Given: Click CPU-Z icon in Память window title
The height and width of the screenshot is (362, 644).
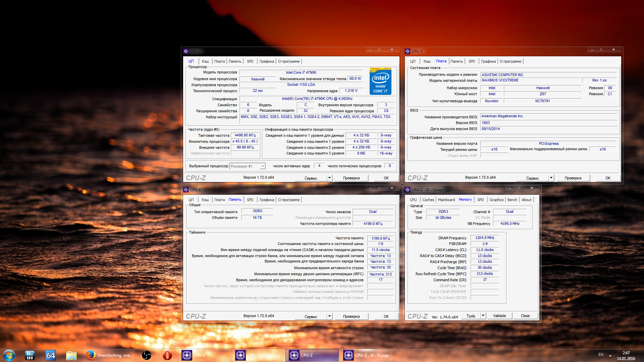Looking at the screenshot, I should pos(186,190).
